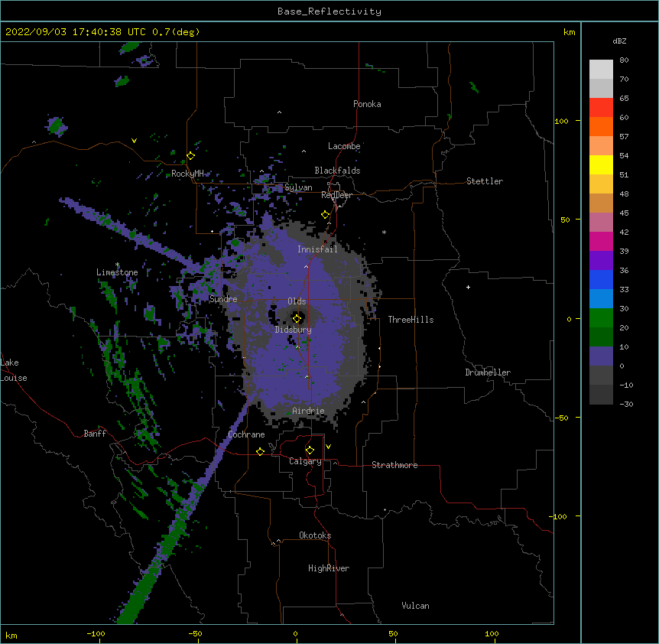Click the Sundre town label
Viewport: 659px width, 644px height.
tap(223, 299)
